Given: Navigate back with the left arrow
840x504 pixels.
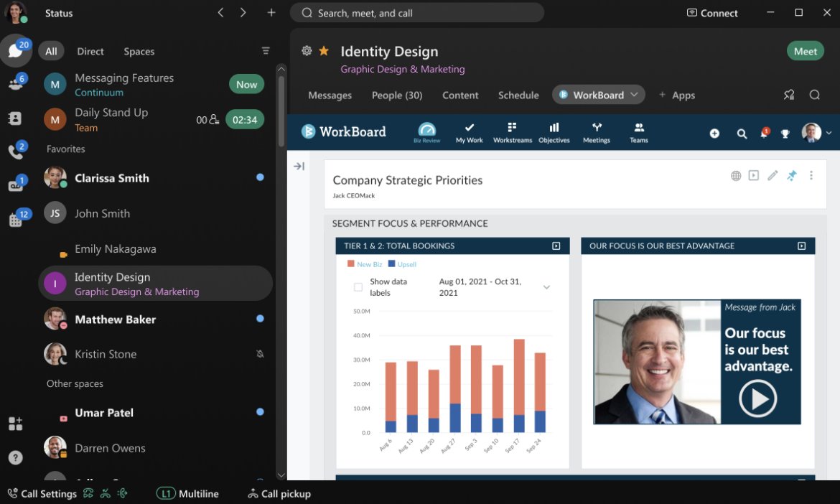Looking at the screenshot, I should point(220,12).
